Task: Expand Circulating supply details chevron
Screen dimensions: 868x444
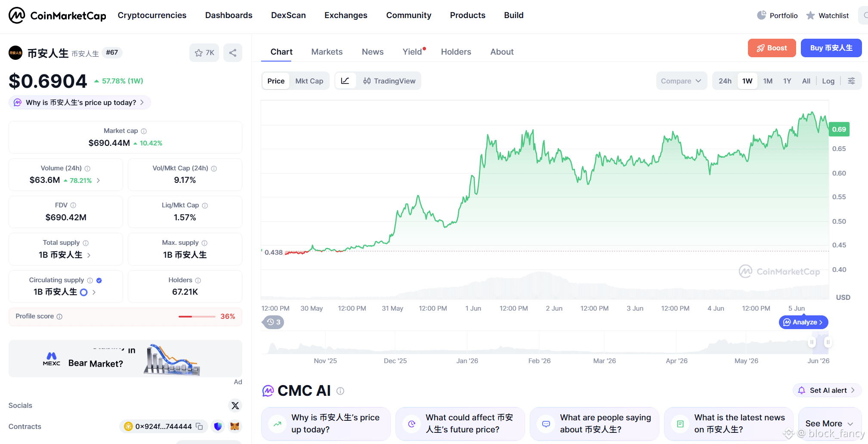Action: pyautogui.click(x=94, y=292)
